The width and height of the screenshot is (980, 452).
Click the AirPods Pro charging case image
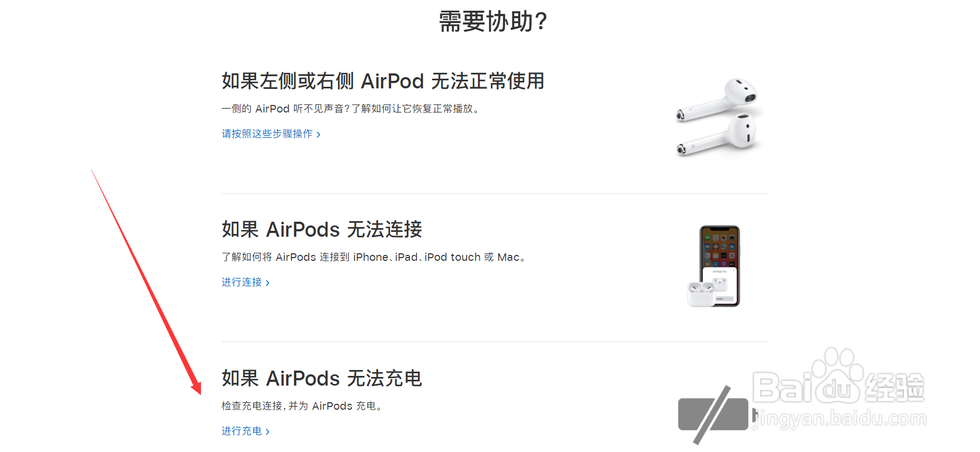[700, 294]
